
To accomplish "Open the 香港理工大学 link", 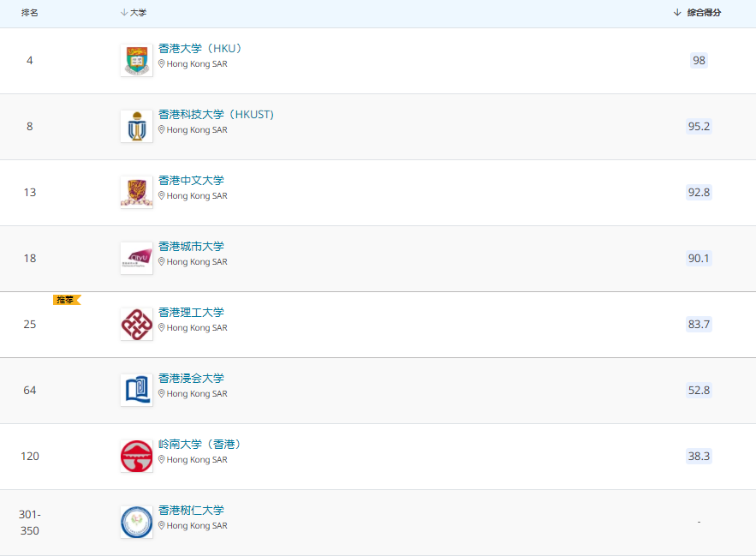I will 192,313.
